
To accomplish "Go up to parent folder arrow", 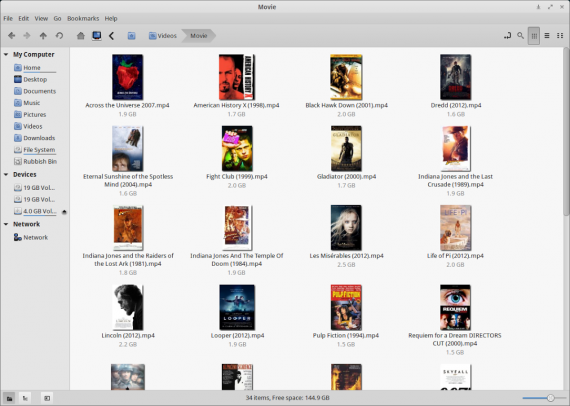I will 43,36.
